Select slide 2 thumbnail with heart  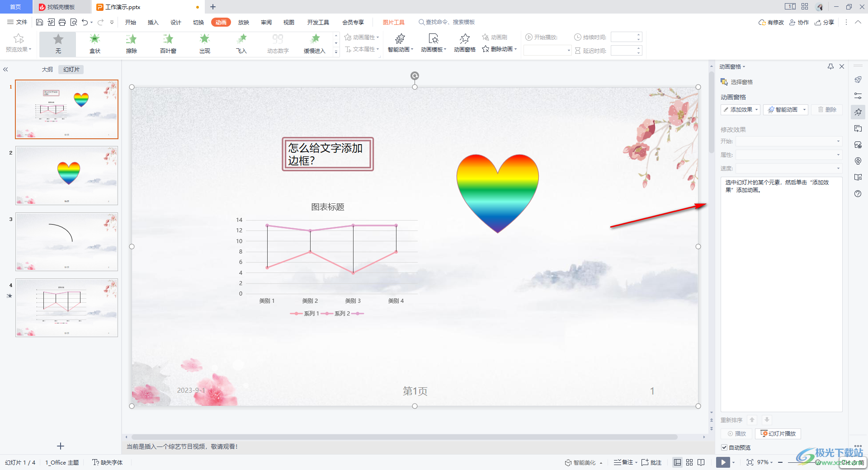click(66, 175)
